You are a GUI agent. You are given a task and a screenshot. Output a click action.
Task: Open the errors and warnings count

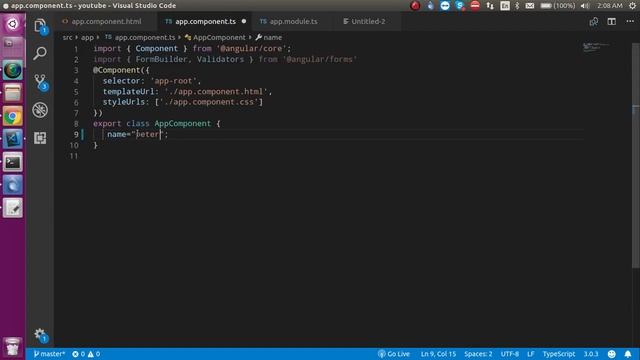(x=86, y=354)
